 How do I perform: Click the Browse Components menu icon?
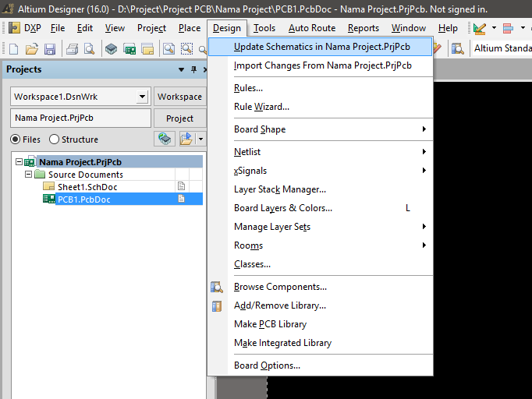[x=216, y=287]
